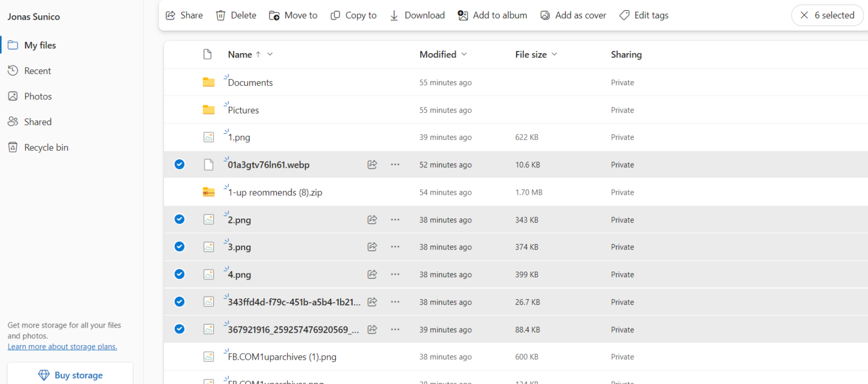Open the File size sorting options
This screenshot has width=868, height=384.
(x=553, y=54)
